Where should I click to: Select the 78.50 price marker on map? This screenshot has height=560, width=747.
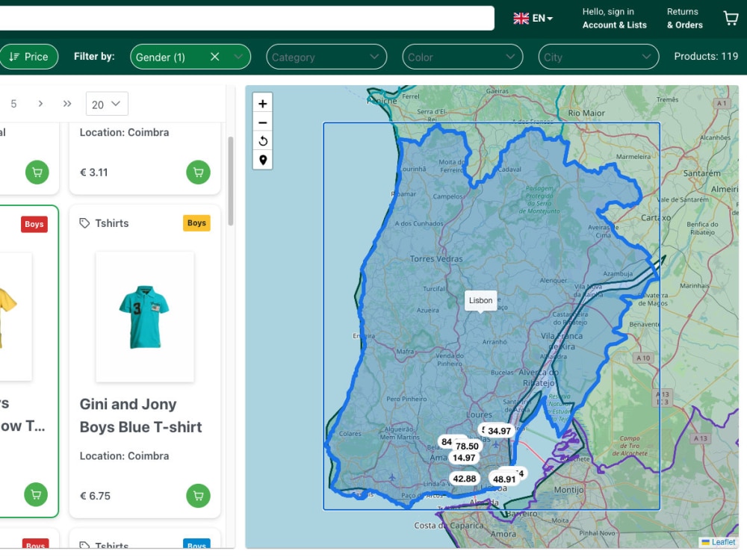coord(467,447)
